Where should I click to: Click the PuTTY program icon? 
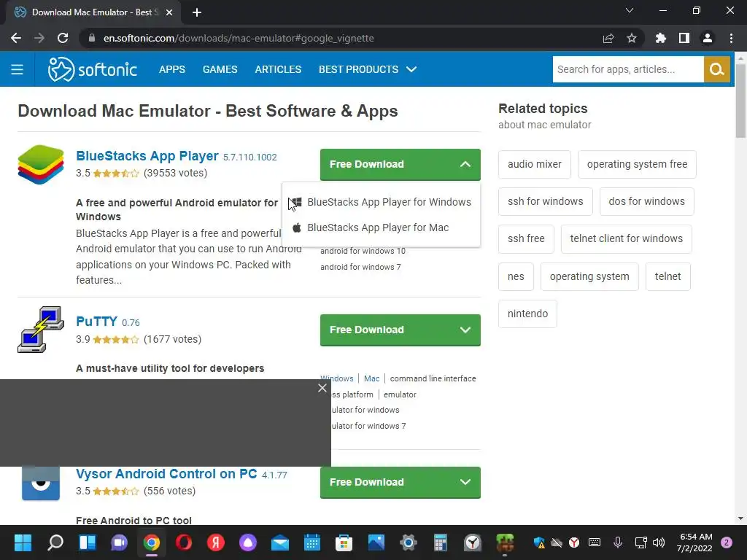(41, 330)
